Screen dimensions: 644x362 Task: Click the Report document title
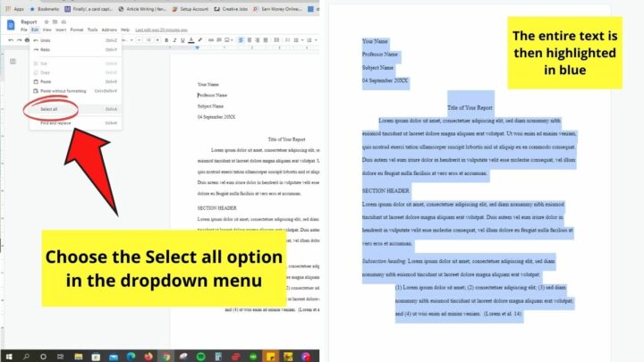click(29, 21)
